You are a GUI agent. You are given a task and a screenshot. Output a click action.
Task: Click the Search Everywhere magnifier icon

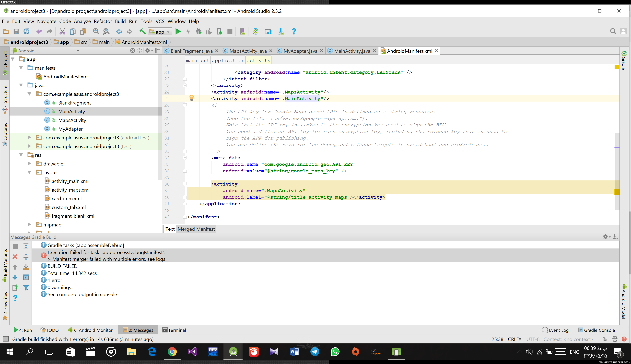tap(613, 32)
